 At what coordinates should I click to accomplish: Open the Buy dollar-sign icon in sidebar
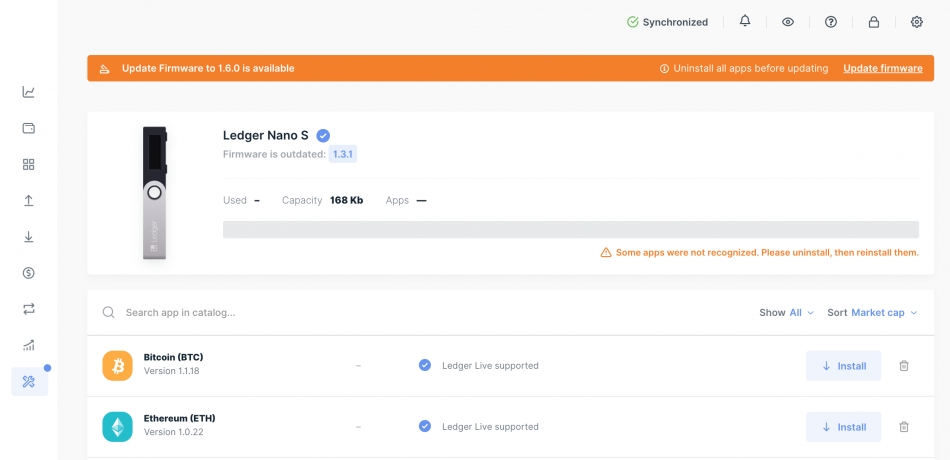pyautogui.click(x=28, y=273)
